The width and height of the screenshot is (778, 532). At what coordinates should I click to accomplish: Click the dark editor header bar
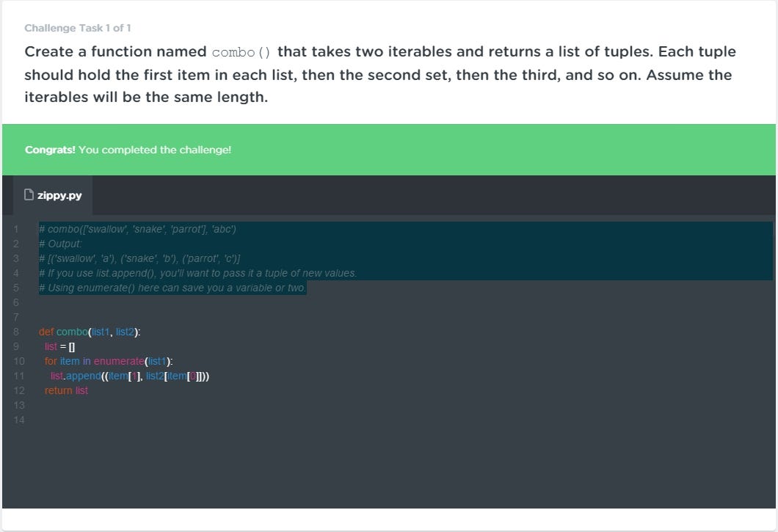coord(440,195)
